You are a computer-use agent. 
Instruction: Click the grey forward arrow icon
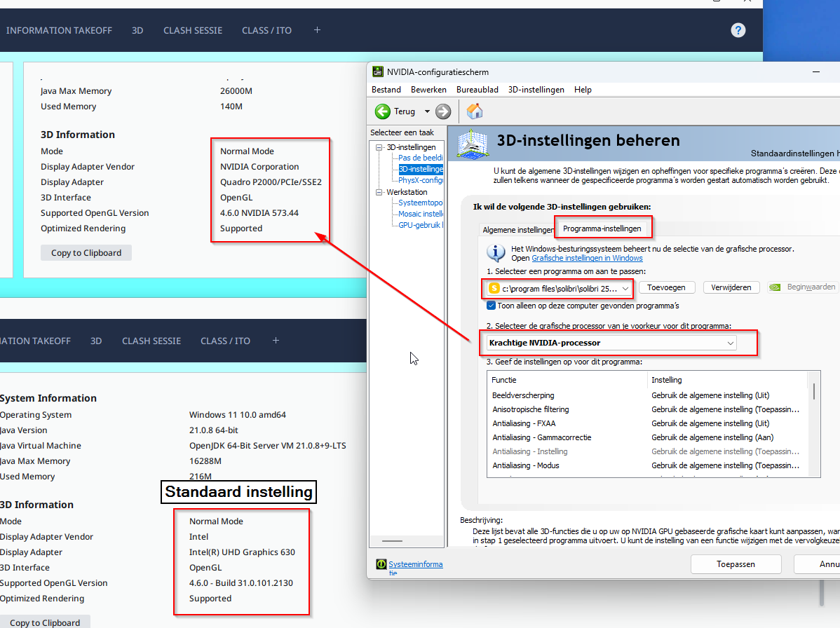pyautogui.click(x=443, y=111)
